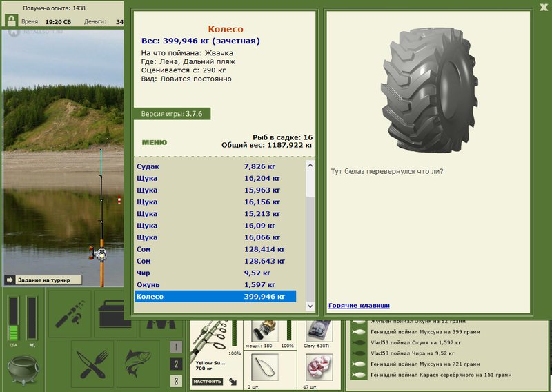Select the bait thumbnail labeled 47 шт.
Viewport: 552px width, 392px height.
pyautogui.click(x=319, y=368)
